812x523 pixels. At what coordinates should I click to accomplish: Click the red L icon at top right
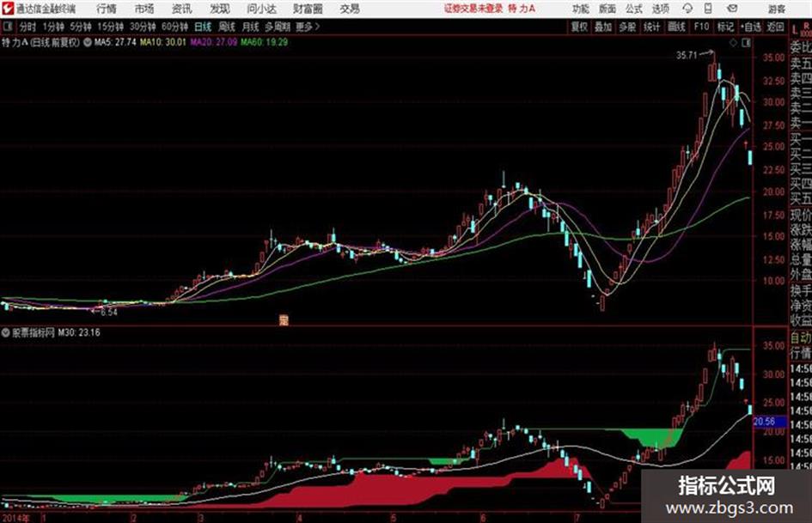coord(796,29)
